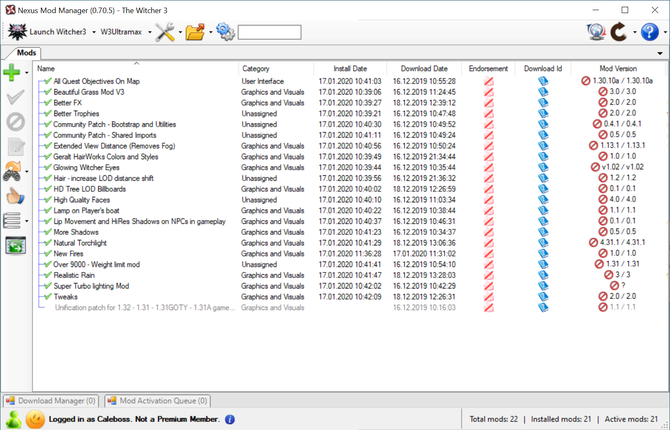Click the orange smiley face icon

[35, 419]
